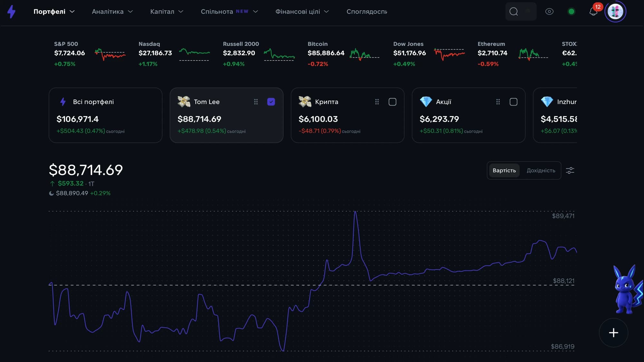Click bolt icon on Всі портфелі card
The width and height of the screenshot is (644, 362).
[63, 102]
